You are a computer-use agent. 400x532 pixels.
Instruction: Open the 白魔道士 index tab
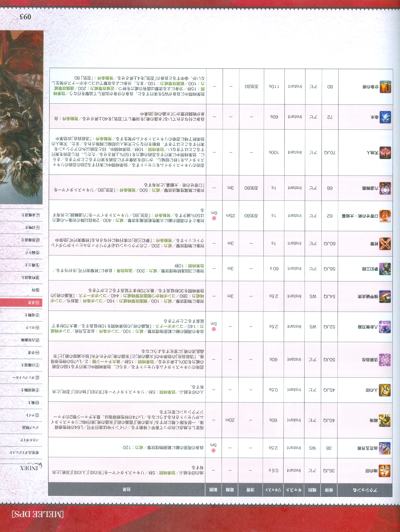pos(30,365)
